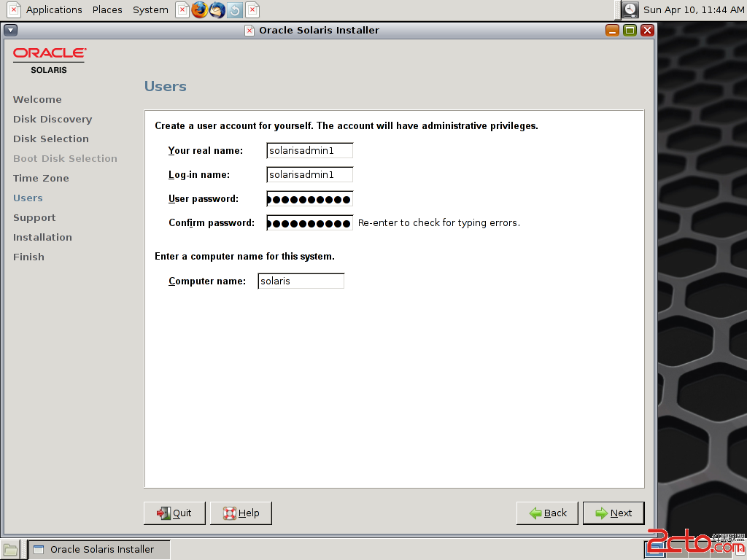Select Installation step in sidebar
The width and height of the screenshot is (747, 560).
pos(42,237)
